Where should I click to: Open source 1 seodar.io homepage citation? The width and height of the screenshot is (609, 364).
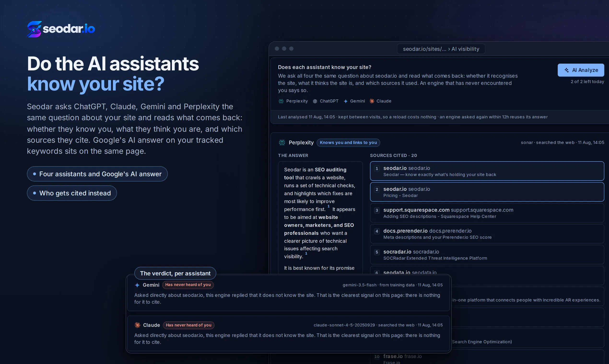click(x=487, y=171)
